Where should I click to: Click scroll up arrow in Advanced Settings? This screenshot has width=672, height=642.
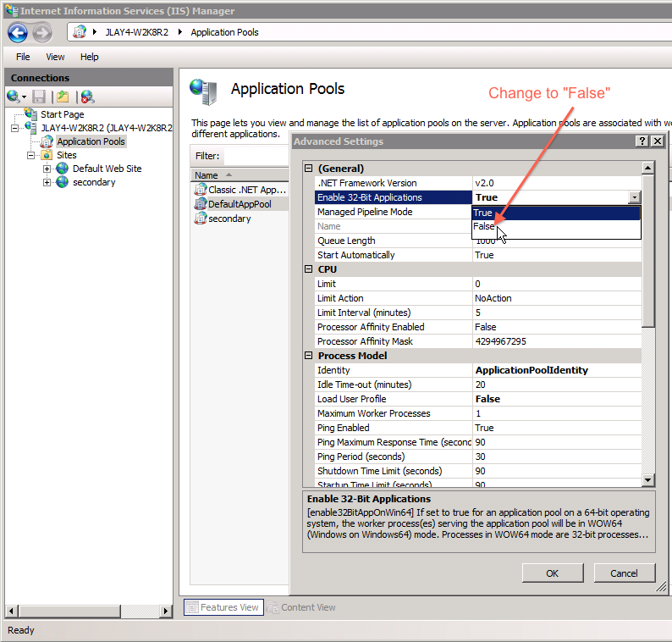click(648, 168)
